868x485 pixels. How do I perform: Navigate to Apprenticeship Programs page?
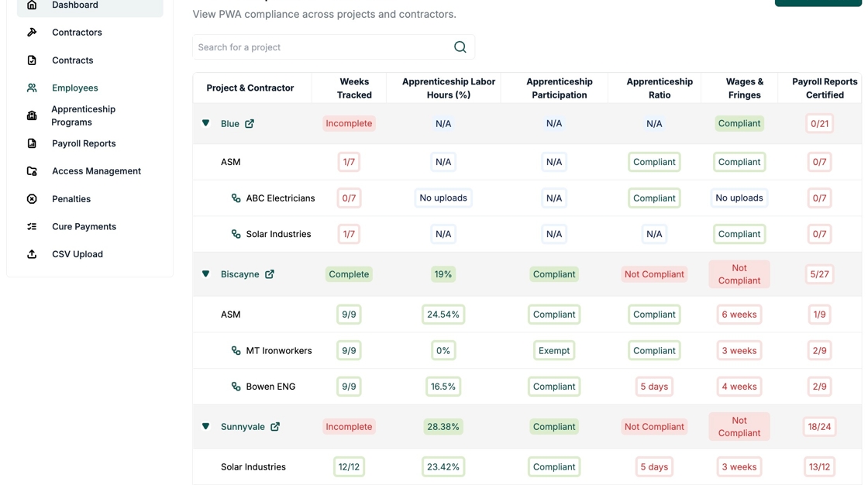coord(83,115)
